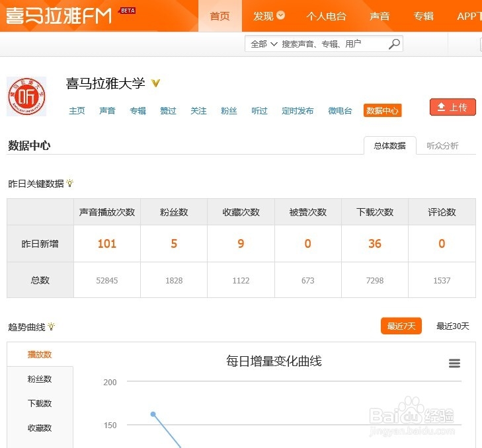Image resolution: width=482 pixels, height=448 pixels.
Task: Open APP link in top navigation
Action: coord(469,16)
